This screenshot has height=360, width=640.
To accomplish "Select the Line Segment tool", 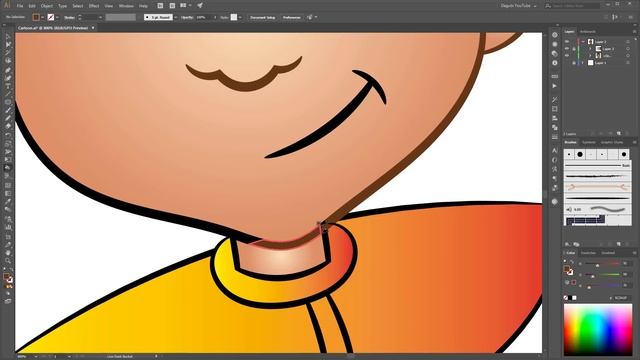I will 8,94.
